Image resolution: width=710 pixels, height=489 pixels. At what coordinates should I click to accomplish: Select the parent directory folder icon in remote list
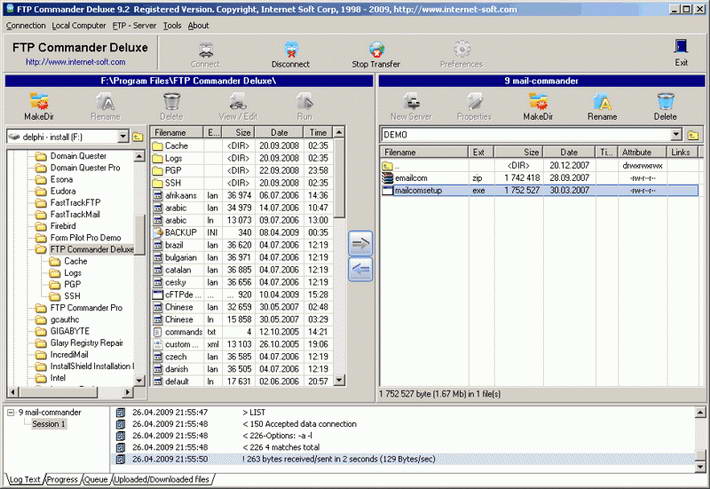387,166
